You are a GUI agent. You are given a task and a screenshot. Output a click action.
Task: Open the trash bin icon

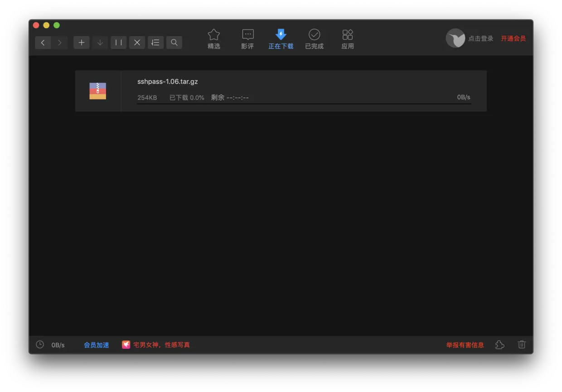click(x=522, y=344)
